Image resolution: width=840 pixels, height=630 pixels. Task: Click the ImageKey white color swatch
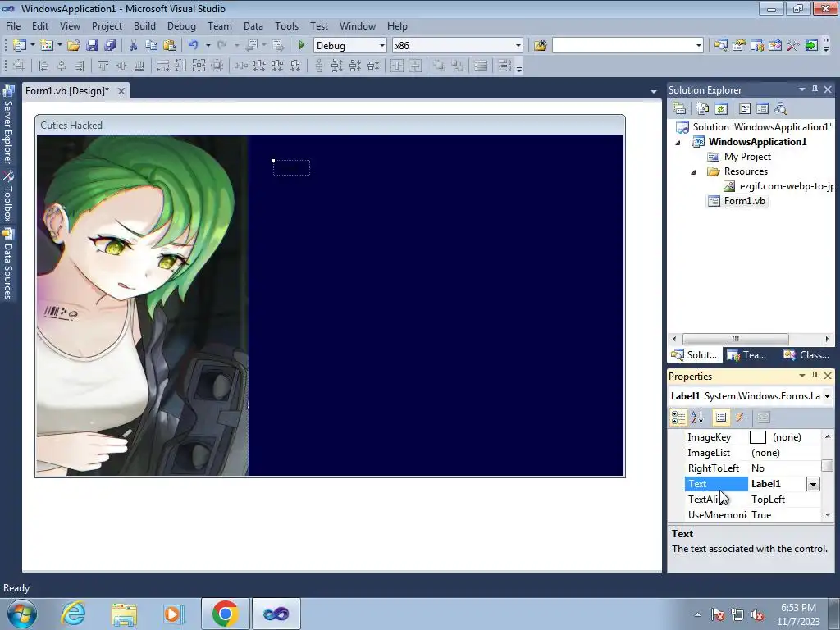pyautogui.click(x=758, y=437)
